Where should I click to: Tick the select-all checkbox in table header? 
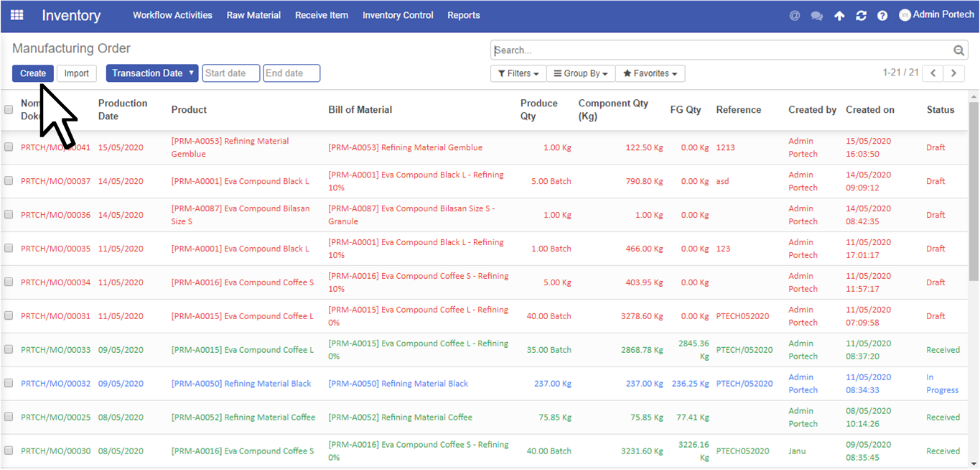coord(9,110)
